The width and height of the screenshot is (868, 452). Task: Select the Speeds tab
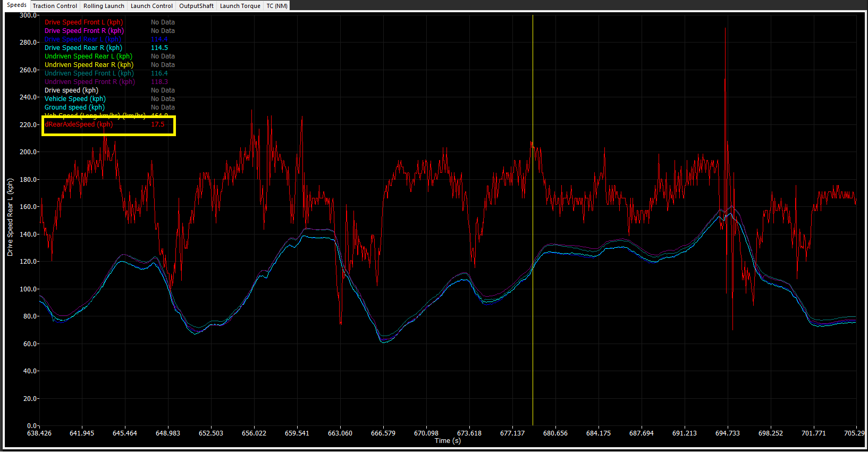[x=16, y=5]
